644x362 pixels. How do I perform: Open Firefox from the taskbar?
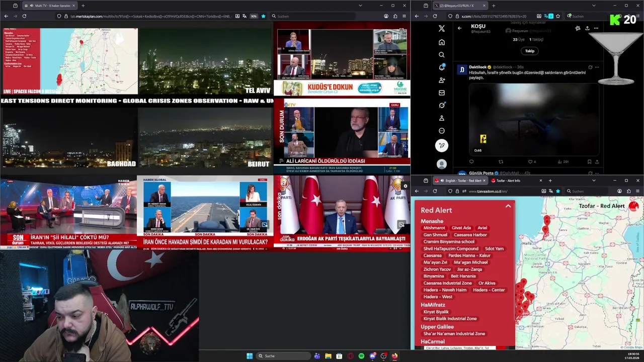tap(394, 356)
